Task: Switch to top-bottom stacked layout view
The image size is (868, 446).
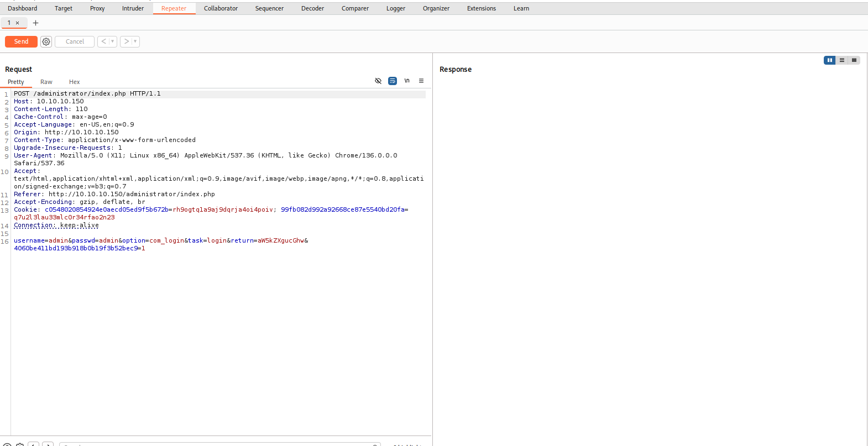Action: [x=842, y=60]
